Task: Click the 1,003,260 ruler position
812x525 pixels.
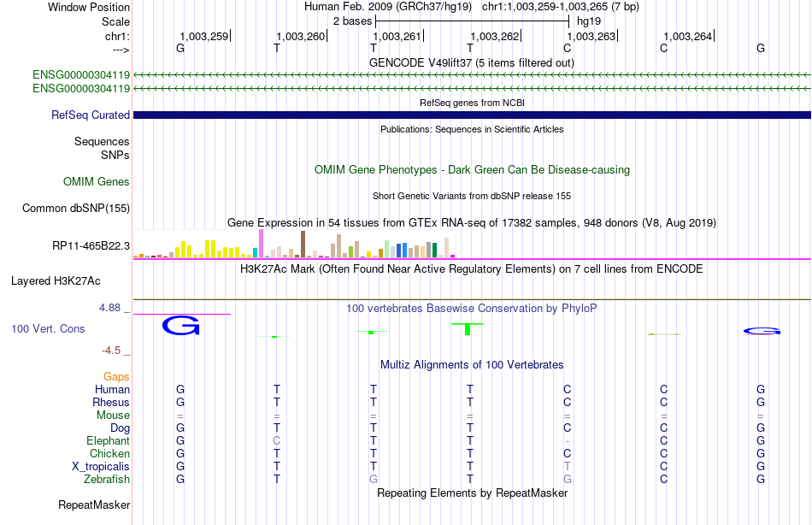Action: point(300,36)
